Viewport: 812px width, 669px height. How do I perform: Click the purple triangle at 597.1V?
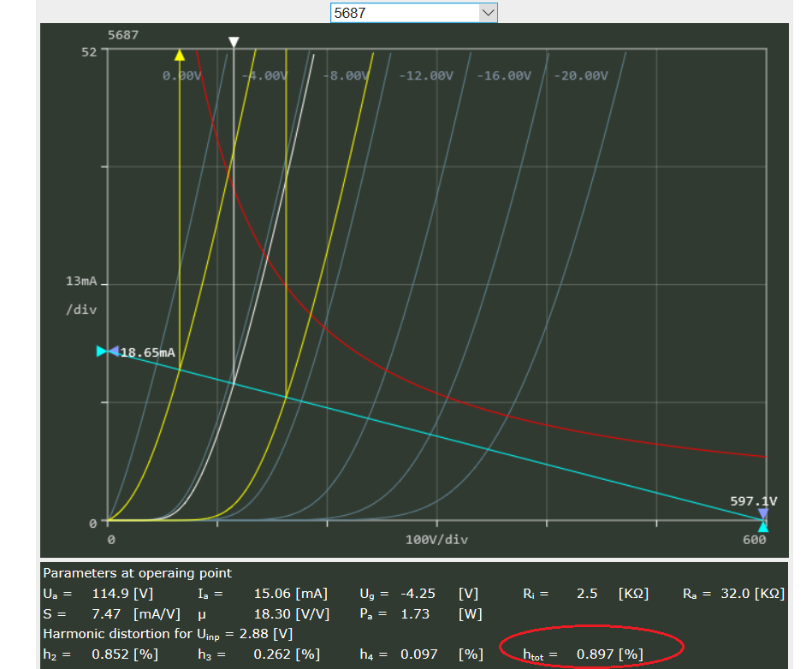[763, 514]
